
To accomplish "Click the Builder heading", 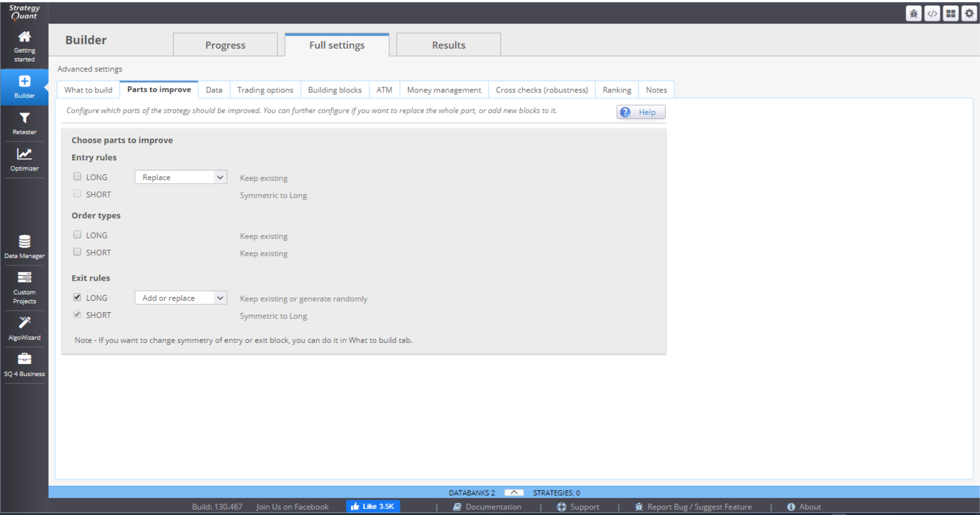I will [86, 40].
